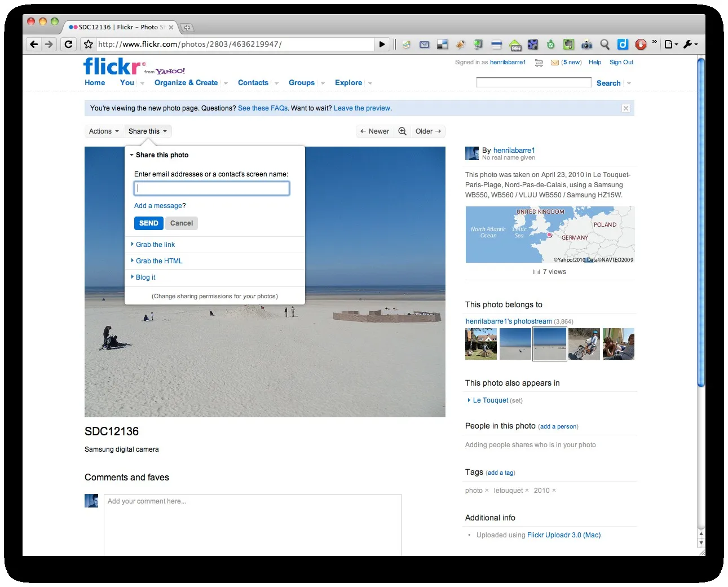Image resolution: width=728 pixels, height=587 pixels.
Task: Click the camera extension icon
Action: 586,44
